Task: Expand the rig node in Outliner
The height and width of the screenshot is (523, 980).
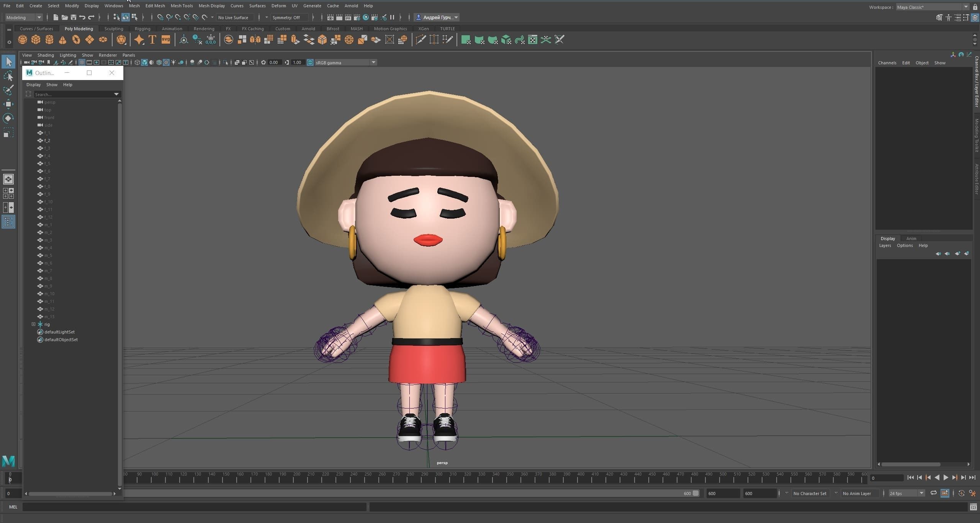Action: tap(34, 324)
